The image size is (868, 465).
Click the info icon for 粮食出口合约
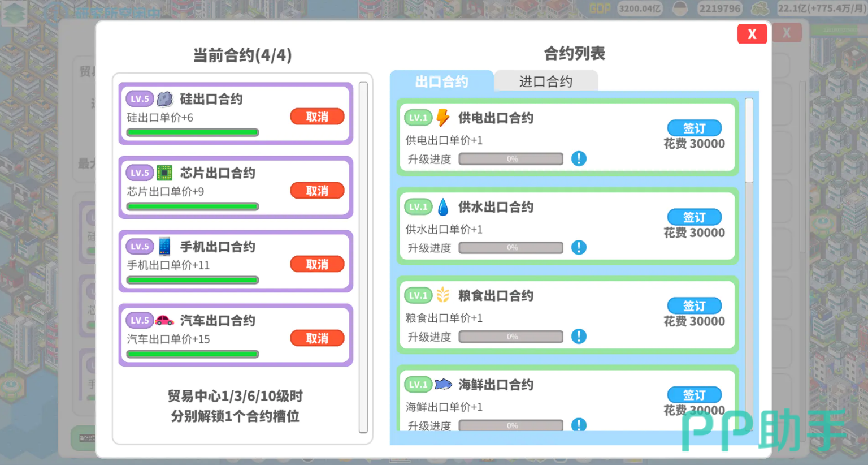pyautogui.click(x=579, y=337)
